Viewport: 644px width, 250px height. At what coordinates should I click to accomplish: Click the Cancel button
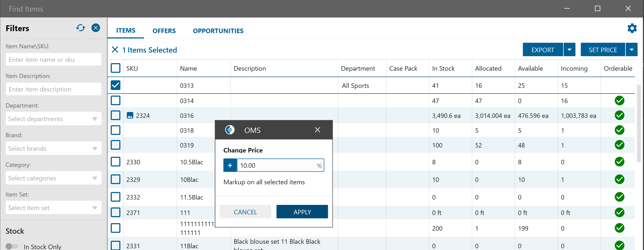click(245, 212)
